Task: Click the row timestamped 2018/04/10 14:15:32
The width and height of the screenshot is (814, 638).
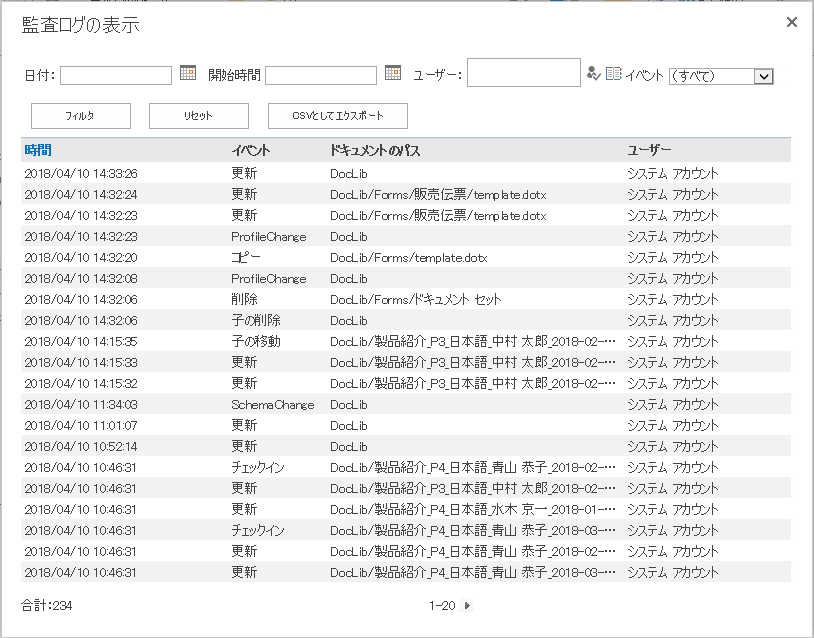Action: pyautogui.click(x=406, y=383)
